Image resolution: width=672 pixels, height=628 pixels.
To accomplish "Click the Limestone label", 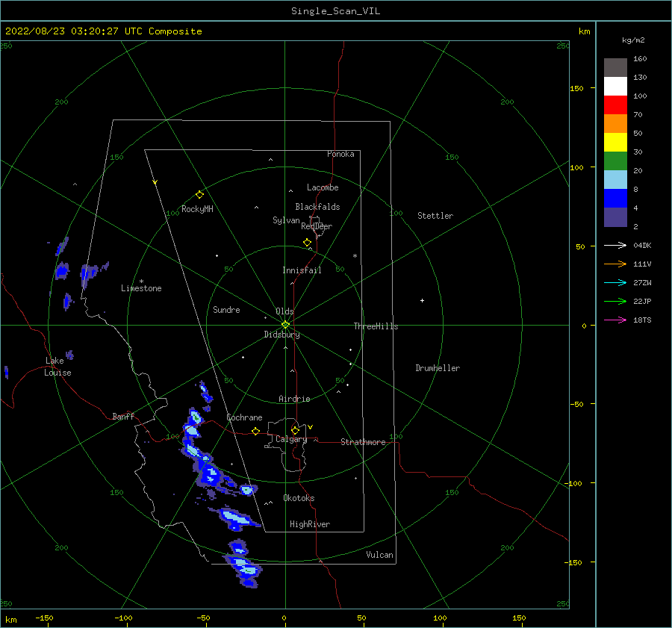I will coord(141,288).
